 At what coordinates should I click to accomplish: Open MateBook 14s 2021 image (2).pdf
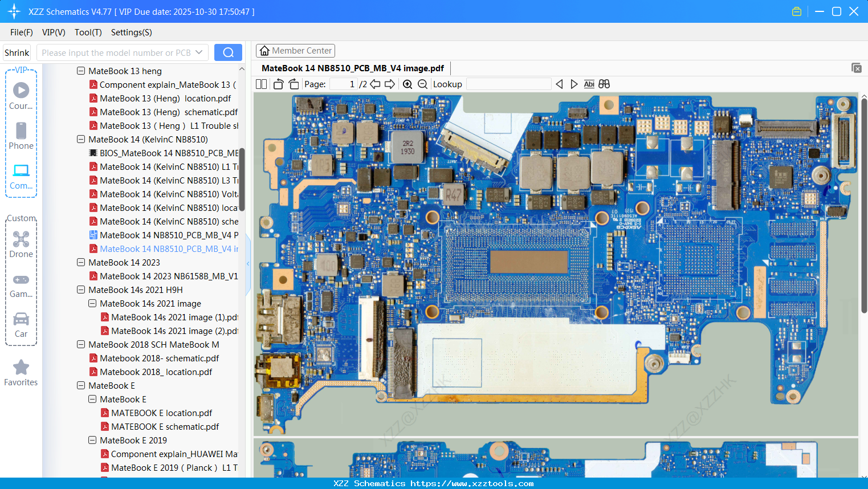pos(170,331)
